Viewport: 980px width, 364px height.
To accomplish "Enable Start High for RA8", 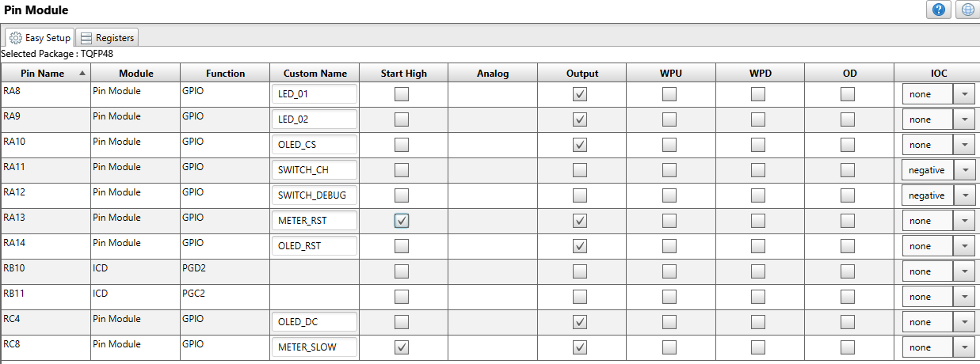I will 402,94.
